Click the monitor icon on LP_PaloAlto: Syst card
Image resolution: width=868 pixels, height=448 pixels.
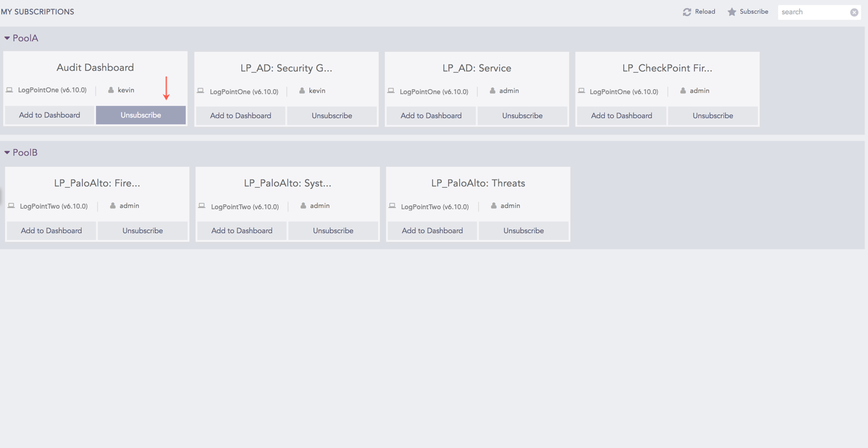click(201, 206)
